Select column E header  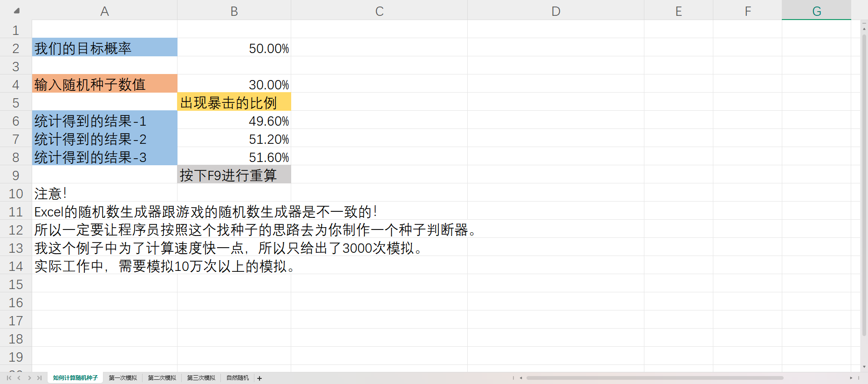click(x=678, y=11)
